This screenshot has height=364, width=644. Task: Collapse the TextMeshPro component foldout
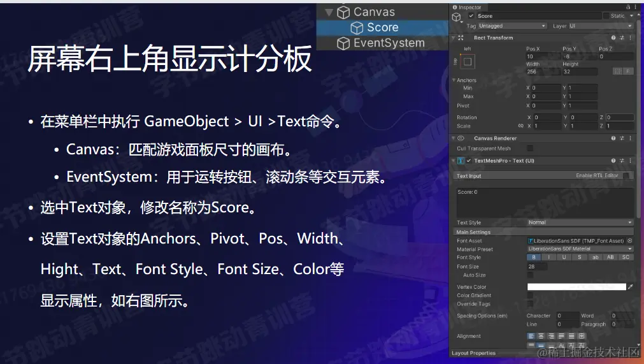click(x=454, y=161)
